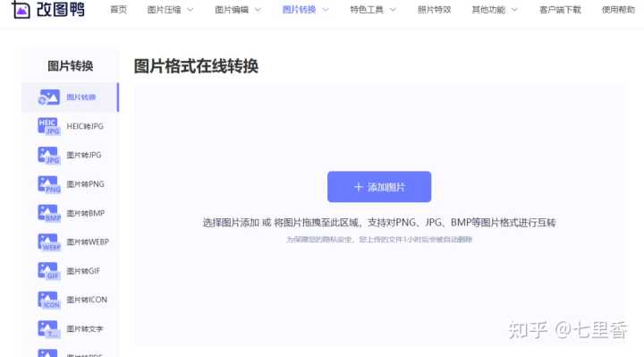Expand the 图片编辑 dropdown arrow
The width and height of the screenshot is (644, 357).
tap(258, 10)
